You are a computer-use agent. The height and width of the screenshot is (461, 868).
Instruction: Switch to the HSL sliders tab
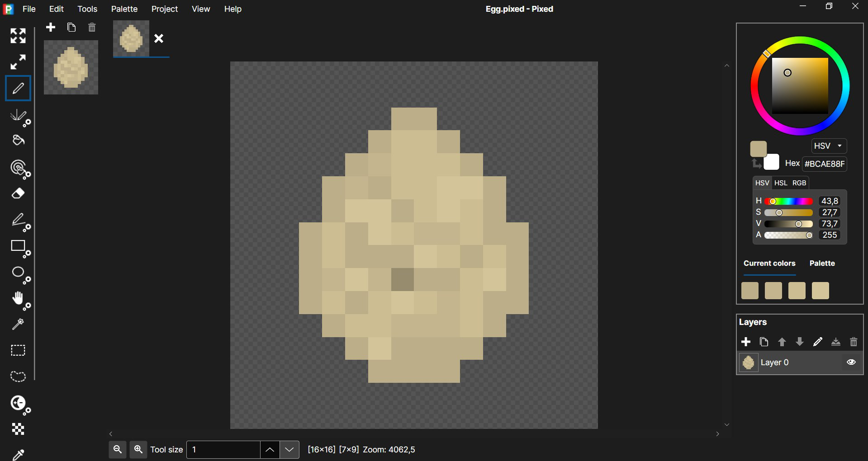tap(781, 183)
